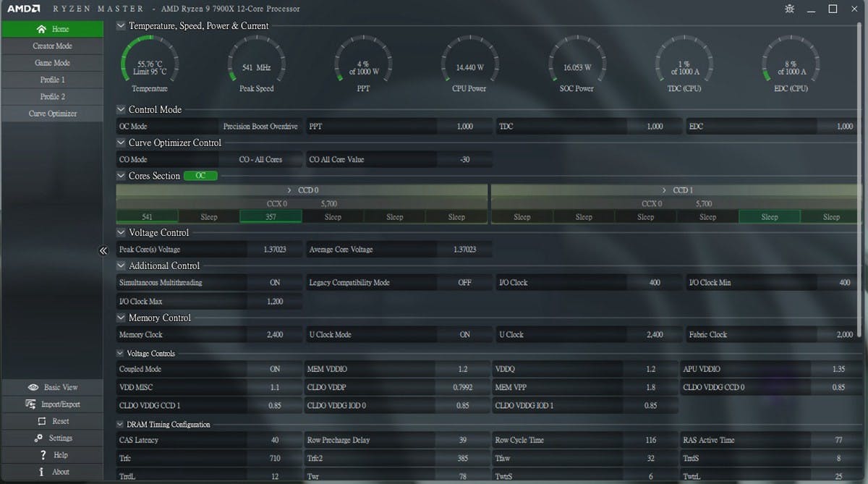Expand the CCD 1 chevron header
This screenshot has width=868, height=484.
664,190
